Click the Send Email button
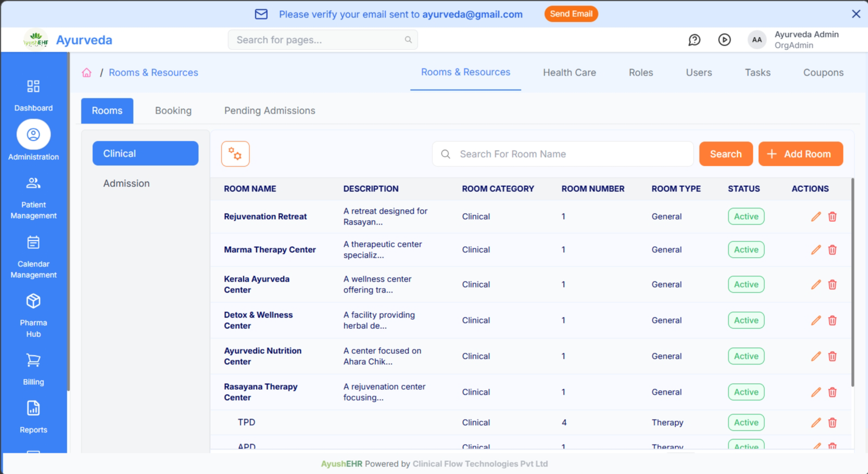Screen dimensions: 868x474 [571, 14]
